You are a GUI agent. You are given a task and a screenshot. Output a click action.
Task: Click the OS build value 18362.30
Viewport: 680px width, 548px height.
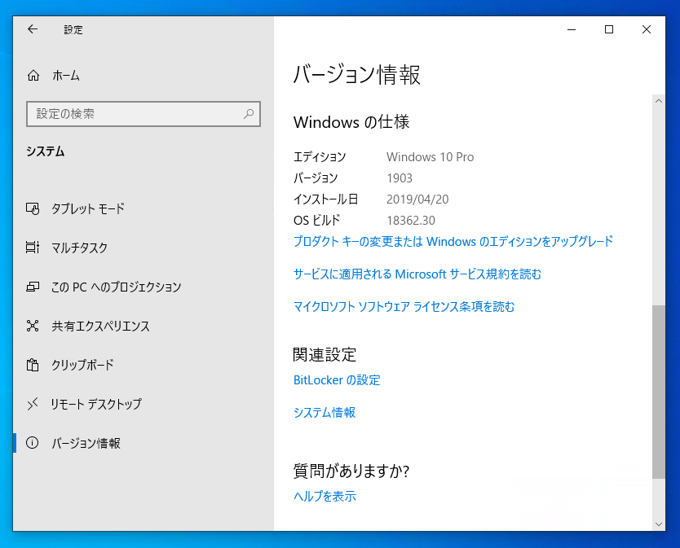[x=411, y=221]
